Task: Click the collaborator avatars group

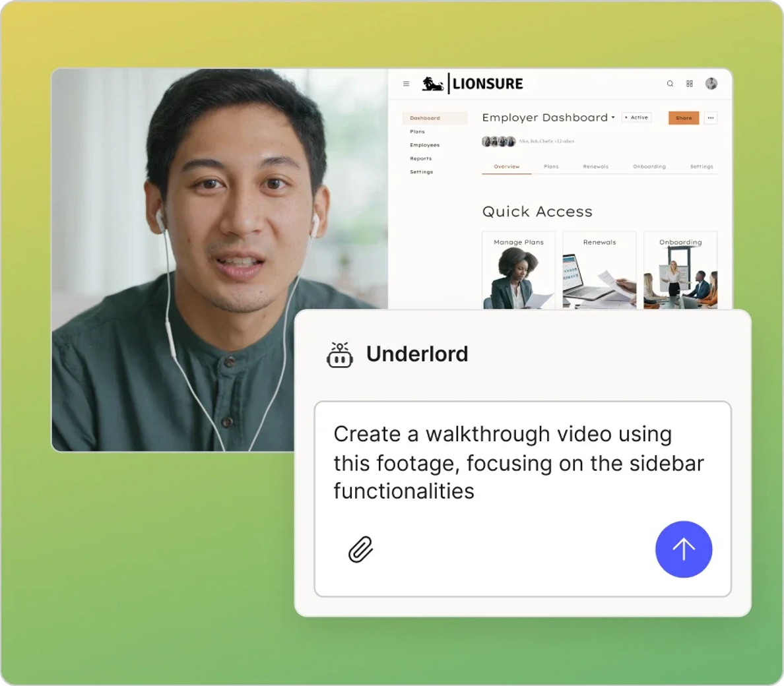Action: click(498, 141)
